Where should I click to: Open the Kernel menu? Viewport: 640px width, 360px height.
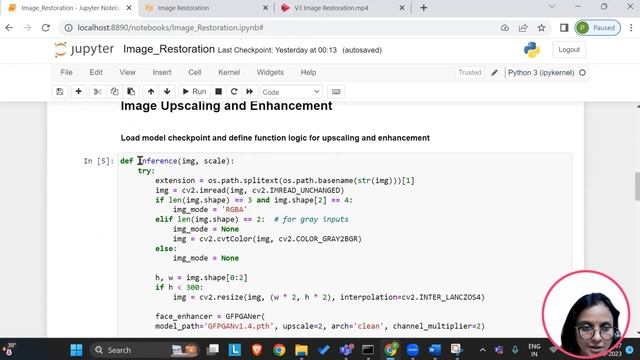[229, 72]
